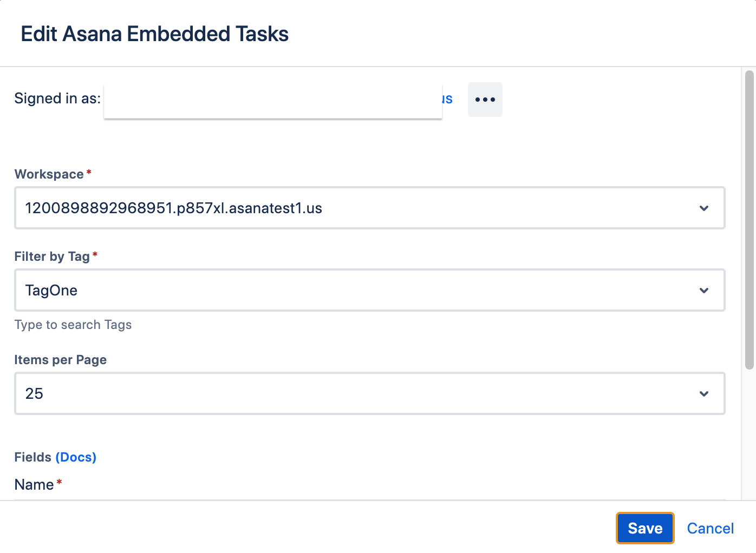Click the Filter by Tag chevron arrow
This screenshot has height=553, width=756.
click(703, 291)
